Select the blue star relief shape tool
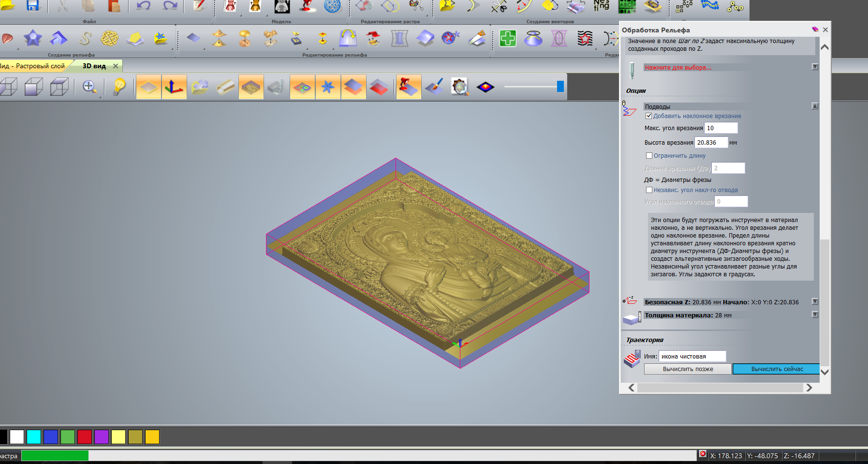The width and height of the screenshot is (868, 464). [x=33, y=38]
